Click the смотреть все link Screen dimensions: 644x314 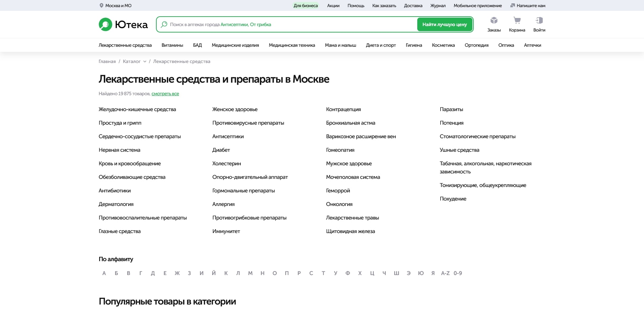(165, 93)
